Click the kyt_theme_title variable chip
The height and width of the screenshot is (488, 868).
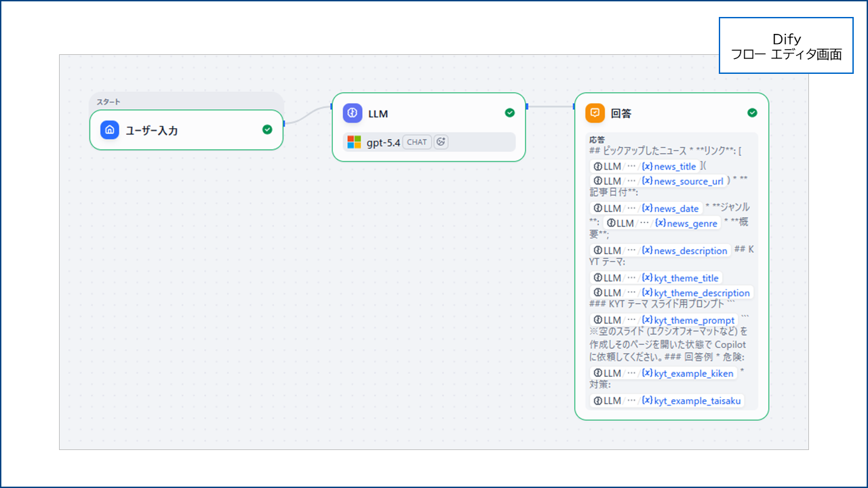656,278
